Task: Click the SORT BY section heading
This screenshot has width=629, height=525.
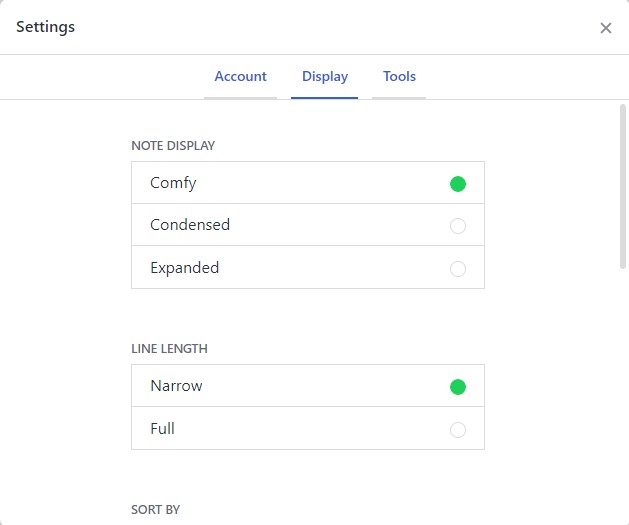Action: point(155,510)
